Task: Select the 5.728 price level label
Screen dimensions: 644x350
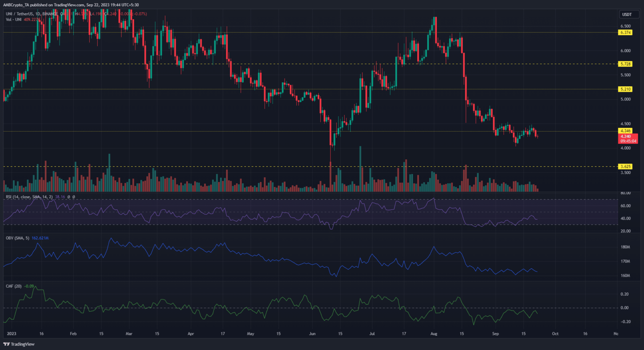Action: (625, 64)
